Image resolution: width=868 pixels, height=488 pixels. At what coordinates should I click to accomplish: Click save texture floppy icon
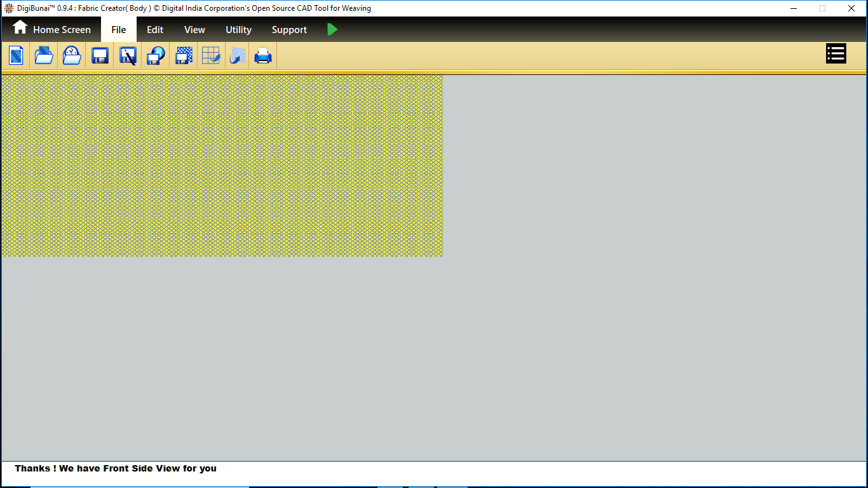pos(184,56)
